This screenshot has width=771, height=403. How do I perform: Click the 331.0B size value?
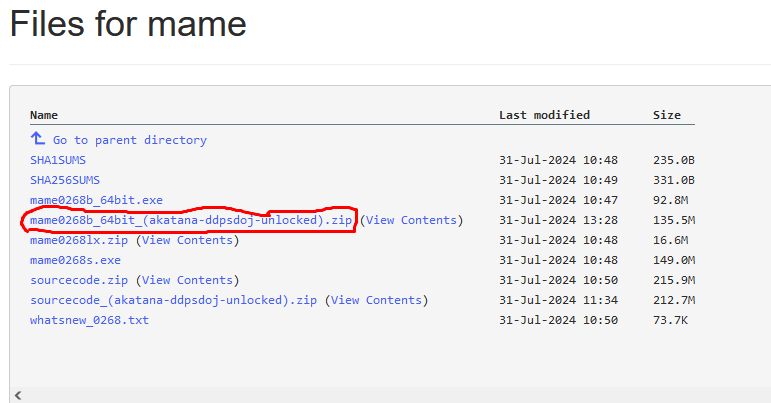point(674,180)
